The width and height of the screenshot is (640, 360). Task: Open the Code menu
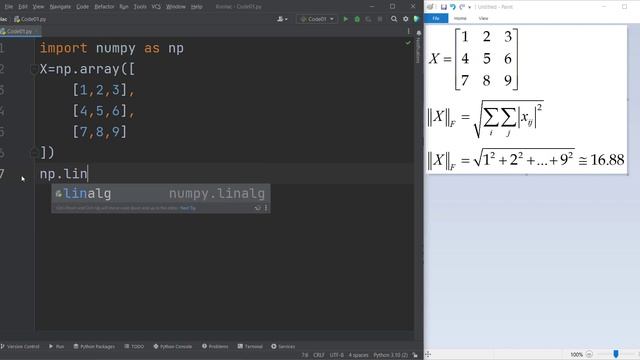tap(82, 7)
